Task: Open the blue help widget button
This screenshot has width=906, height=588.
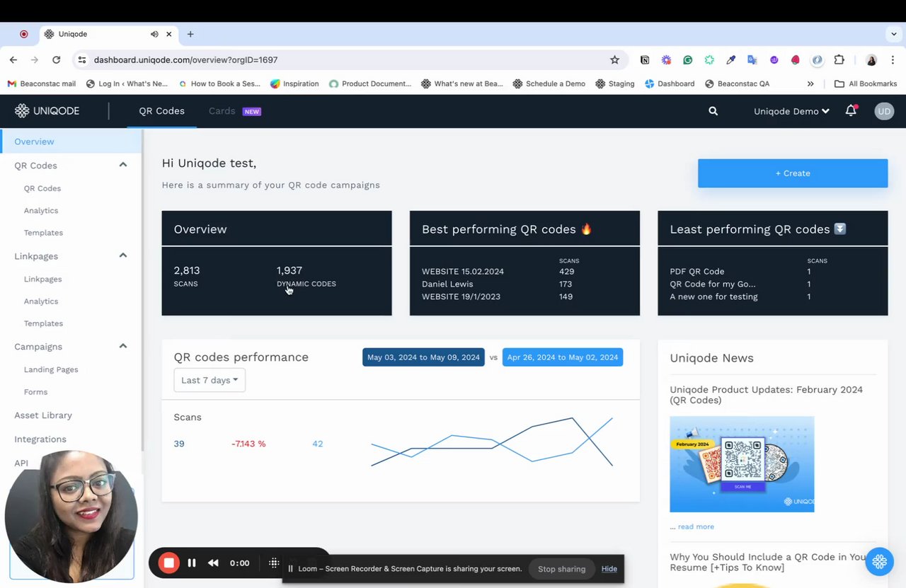Action: [x=879, y=562]
